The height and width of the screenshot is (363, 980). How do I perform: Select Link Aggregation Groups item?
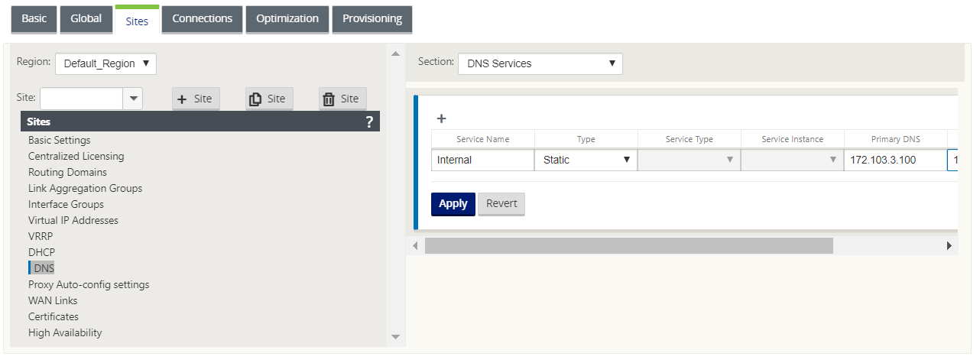[x=86, y=188]
